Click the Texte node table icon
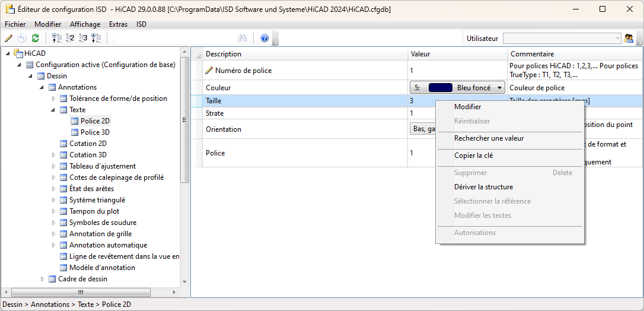This screenshot has height=311, width=644. (63, 110)
